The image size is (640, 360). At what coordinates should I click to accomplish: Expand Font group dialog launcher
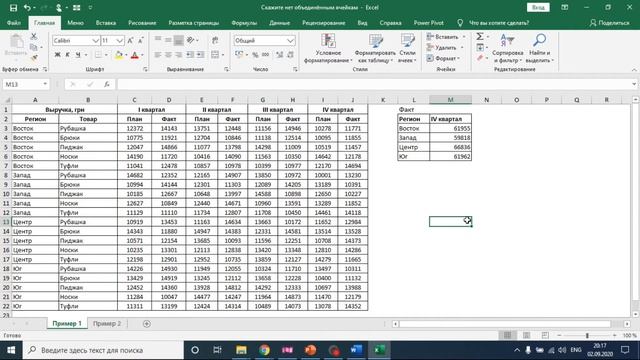[145, 69]
